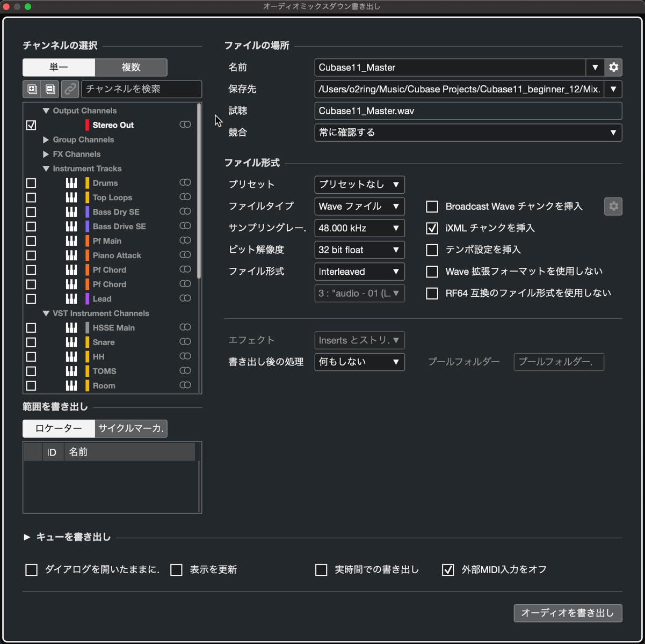The image size is (645, 644).
Task: Click the naming scheme gear icon beside name field
Action: (x=613, y=68)
